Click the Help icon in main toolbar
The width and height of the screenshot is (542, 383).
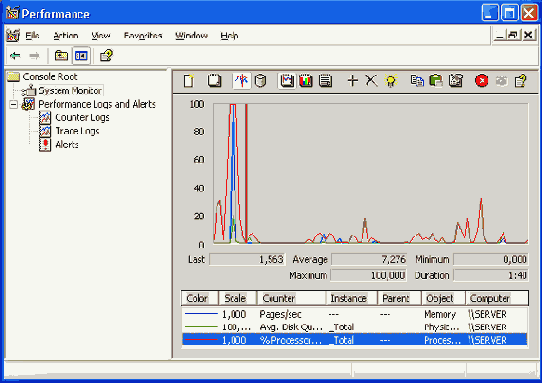pos(106,55)
